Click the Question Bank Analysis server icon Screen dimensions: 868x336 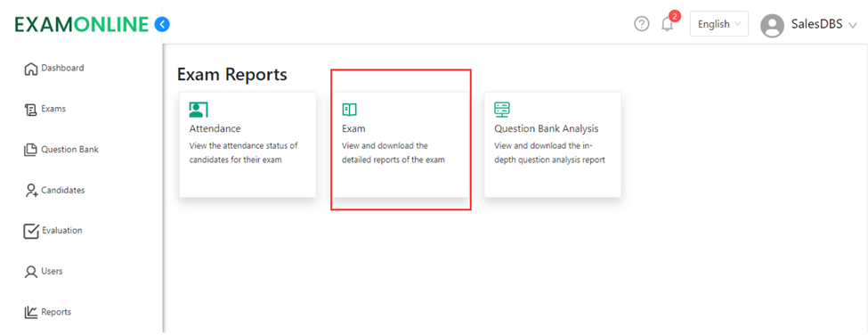(x=502, y=110)
